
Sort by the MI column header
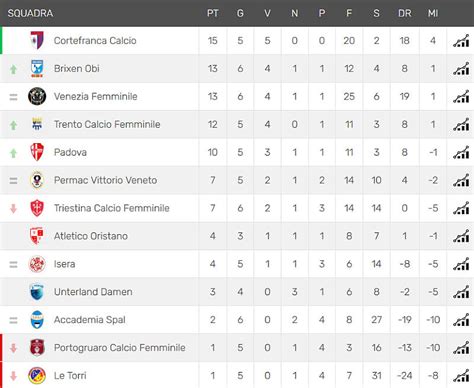[433, 13]
